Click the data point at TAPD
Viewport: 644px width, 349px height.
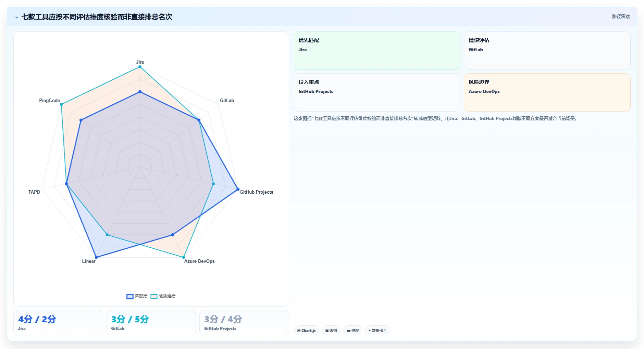tap(66, 184)
